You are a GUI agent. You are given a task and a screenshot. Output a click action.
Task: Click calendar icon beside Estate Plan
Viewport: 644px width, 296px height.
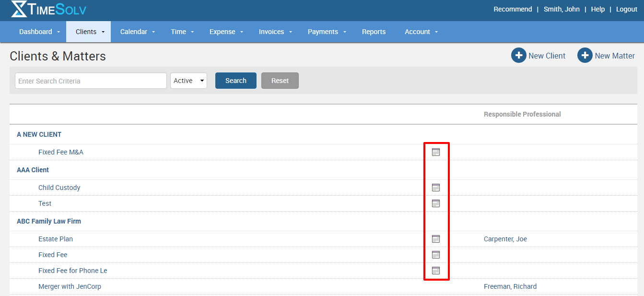coord(435,239)
